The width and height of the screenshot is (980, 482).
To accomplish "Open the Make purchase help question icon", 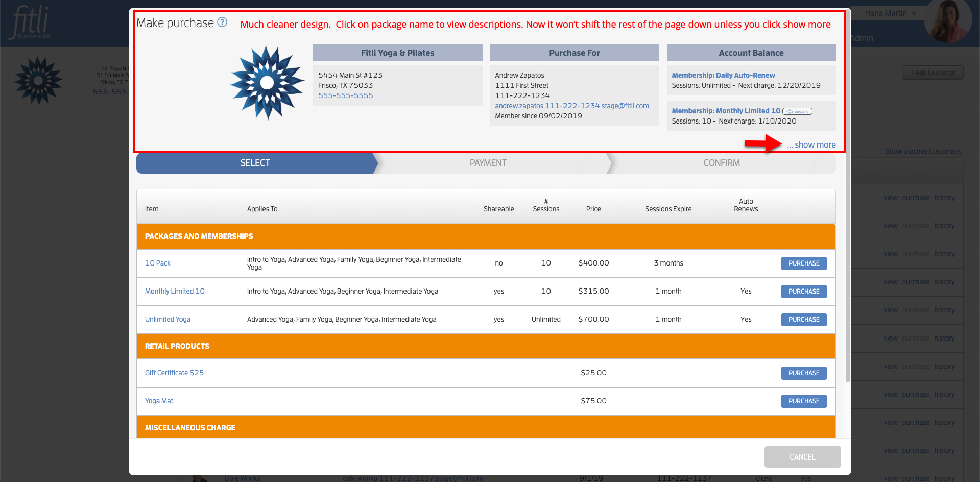I will [222, 22].
